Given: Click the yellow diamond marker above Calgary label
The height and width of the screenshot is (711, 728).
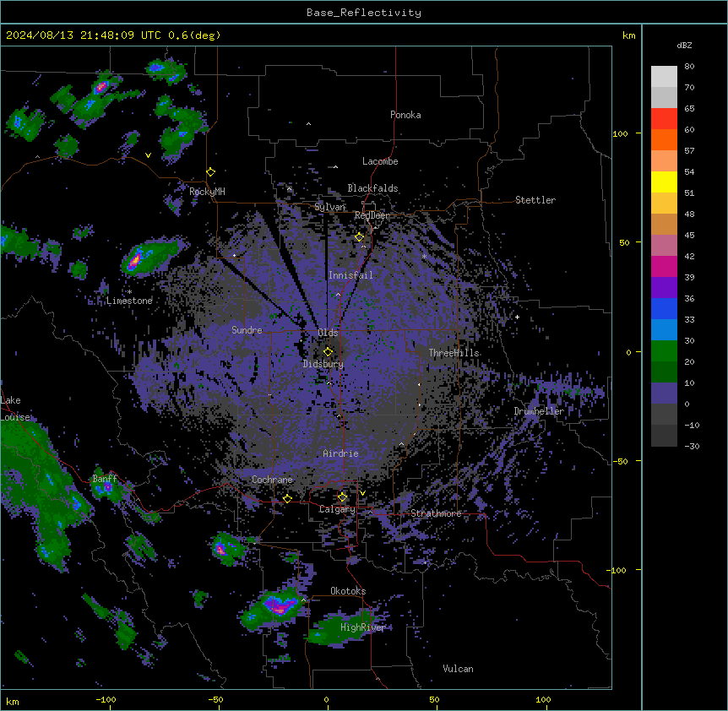Looking at the screenshot, I should click(342, 497).
